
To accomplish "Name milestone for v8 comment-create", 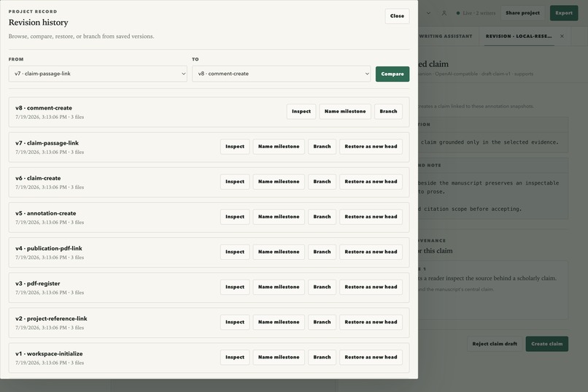I will click(345, 112).
